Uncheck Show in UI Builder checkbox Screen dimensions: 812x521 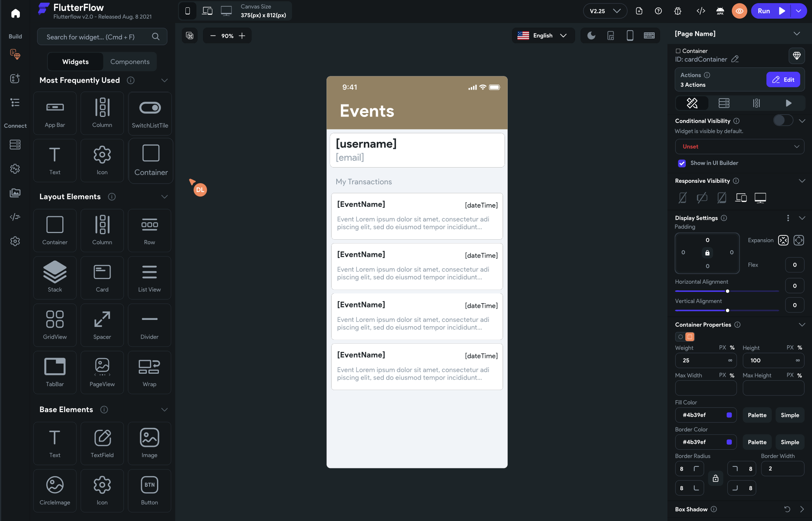[x=682, y=163]
